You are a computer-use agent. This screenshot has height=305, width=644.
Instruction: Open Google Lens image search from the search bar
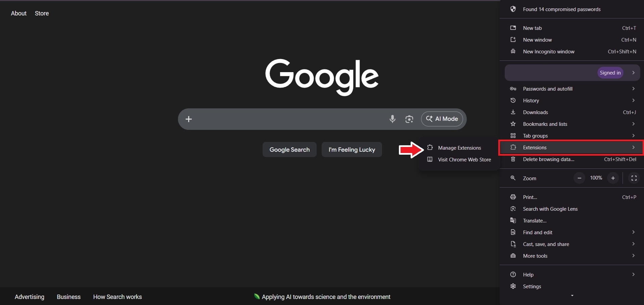coord(409,119)
